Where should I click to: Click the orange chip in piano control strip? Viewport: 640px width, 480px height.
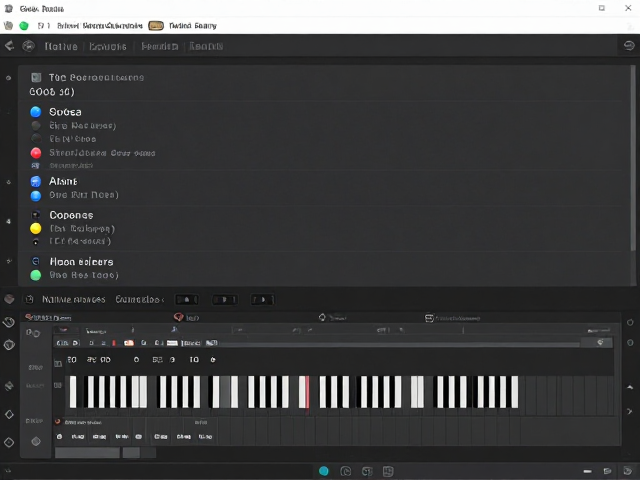(129, 343)
